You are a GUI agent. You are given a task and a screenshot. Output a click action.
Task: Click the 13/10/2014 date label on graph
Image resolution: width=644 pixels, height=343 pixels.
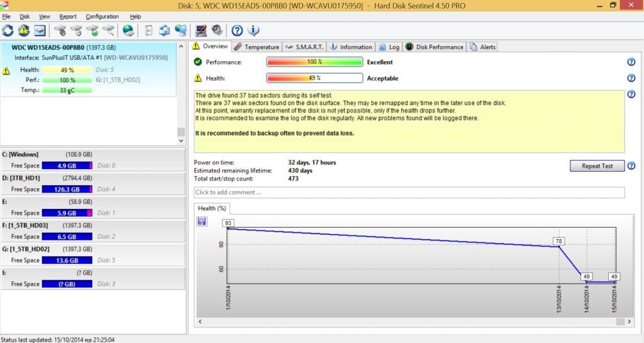559,299
